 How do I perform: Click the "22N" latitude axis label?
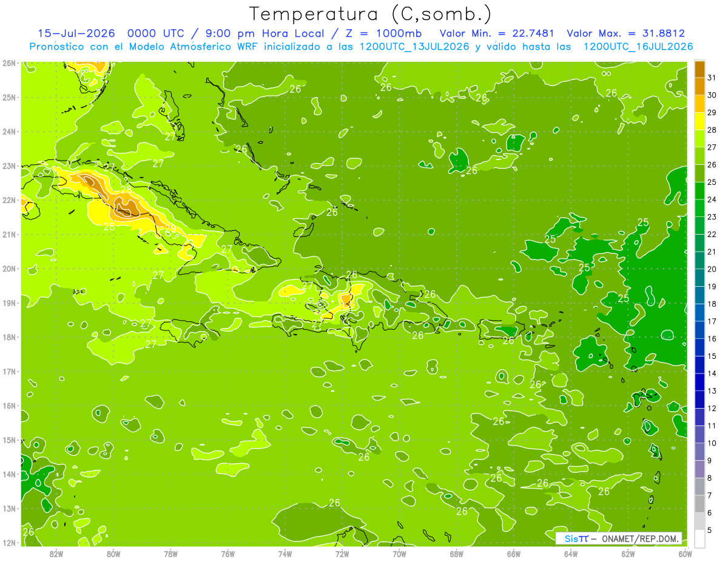9,199
